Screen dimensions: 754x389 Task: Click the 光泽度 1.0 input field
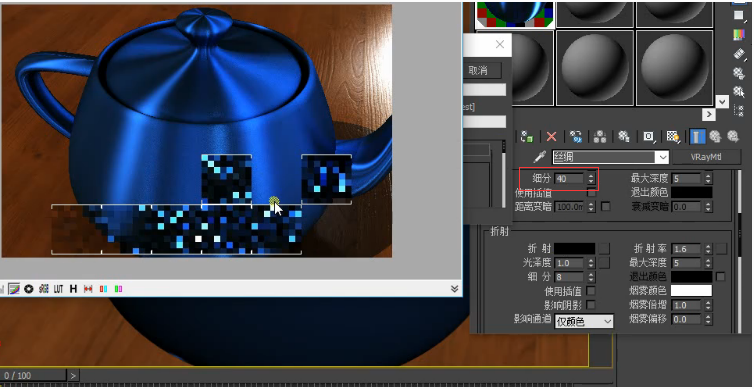(570, 263)
